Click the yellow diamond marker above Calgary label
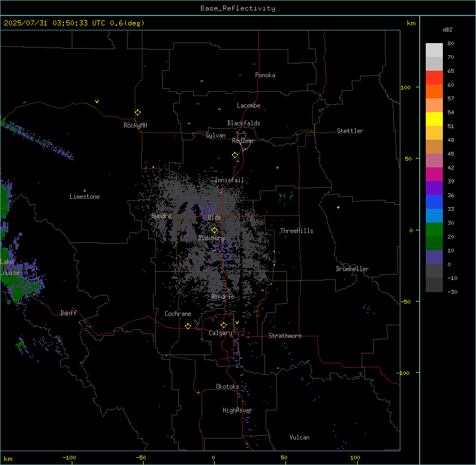 tap(224, 325)
